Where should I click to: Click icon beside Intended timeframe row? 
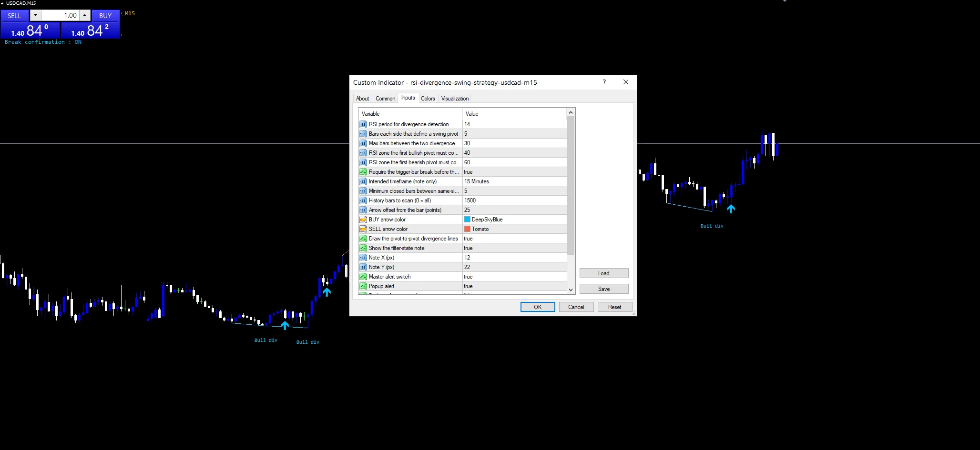point(363,181)
